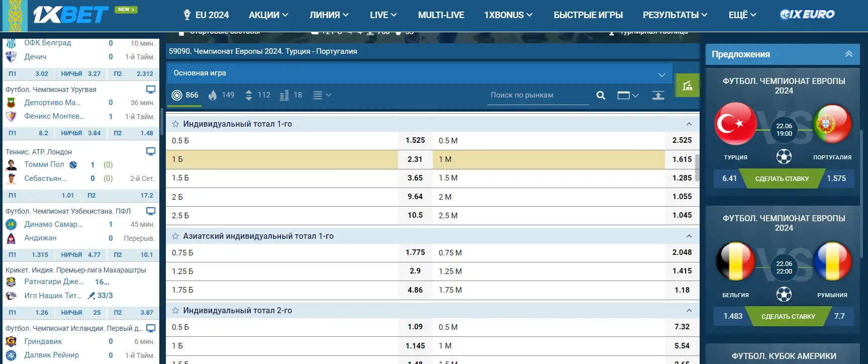This screenshot has width=868, height=364.
Task: Bet П2 2.312 on ОФК Белград-Дечич
Action: pyautogui.click(x=133, y=73)
